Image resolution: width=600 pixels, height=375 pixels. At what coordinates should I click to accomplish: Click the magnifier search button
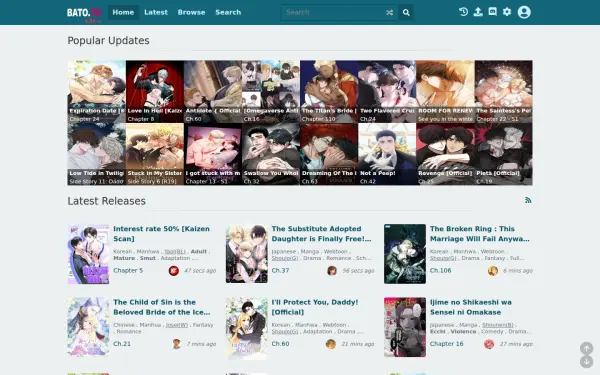click(x=406, y=13)
